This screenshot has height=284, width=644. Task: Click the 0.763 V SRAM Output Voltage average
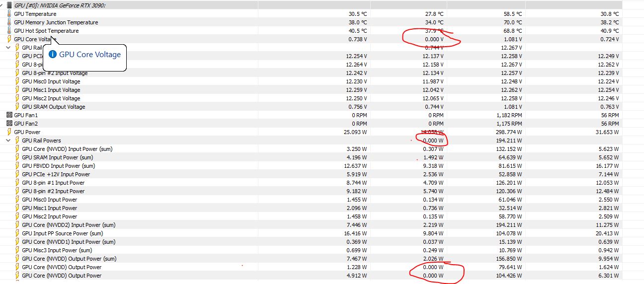click(610, 107)
